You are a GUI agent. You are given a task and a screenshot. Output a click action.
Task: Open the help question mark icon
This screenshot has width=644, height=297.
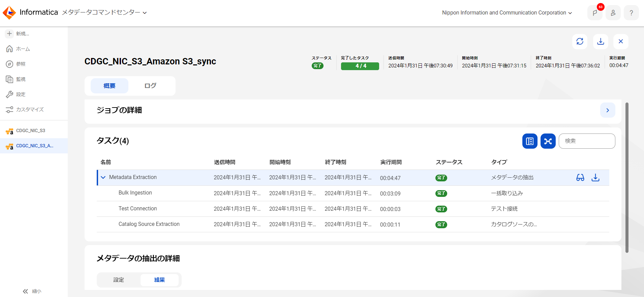coord(631,13)
